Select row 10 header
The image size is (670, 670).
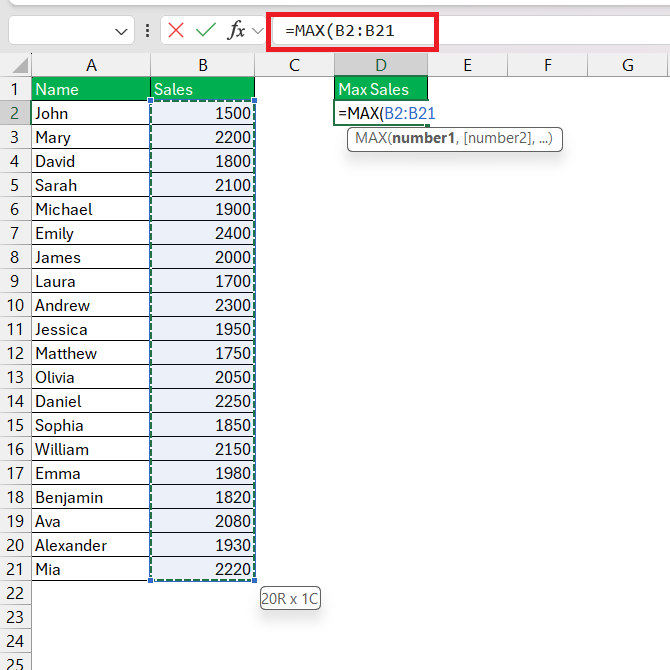click(x=15, y=305)
